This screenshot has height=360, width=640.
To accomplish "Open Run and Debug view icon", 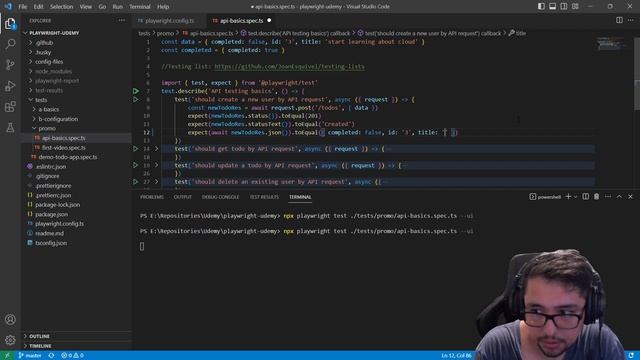I will coord(10,86).
